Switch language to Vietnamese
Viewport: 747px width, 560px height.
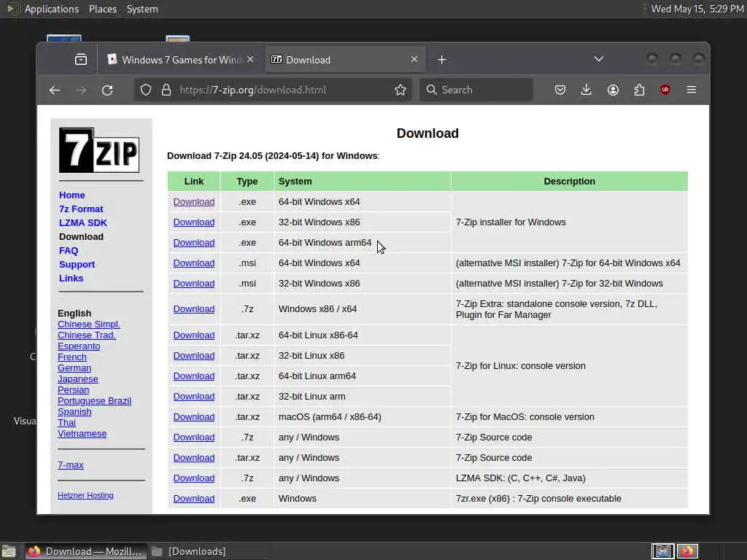point(82,434)
